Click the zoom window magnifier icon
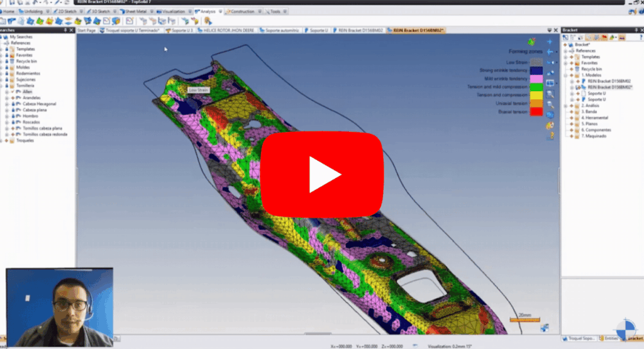Viewport: 644px width, 349px height. [550, 94]
